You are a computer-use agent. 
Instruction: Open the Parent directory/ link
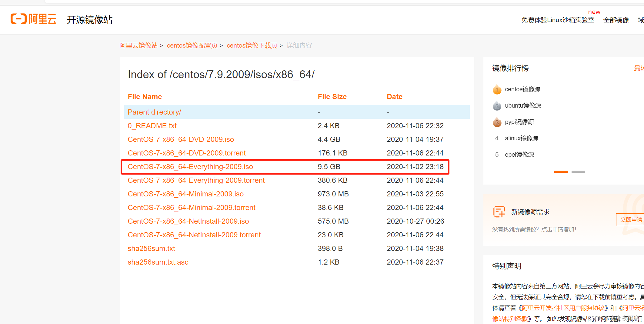pos(154,112)
